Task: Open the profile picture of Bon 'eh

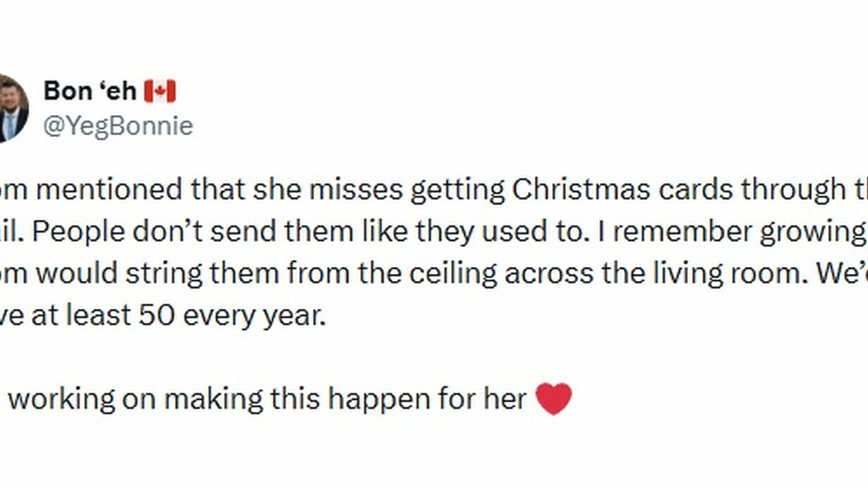Action: pos(13,107)
